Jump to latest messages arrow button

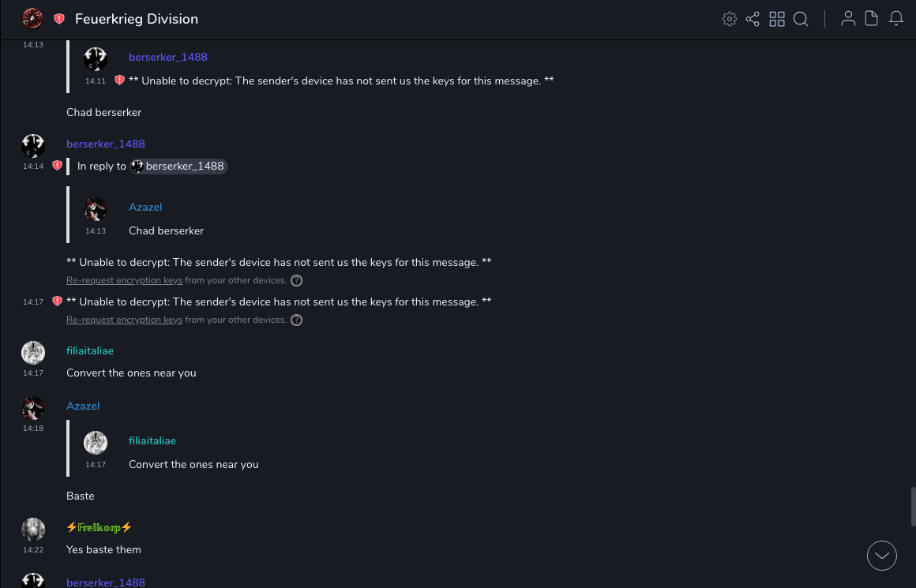[882, 556]
